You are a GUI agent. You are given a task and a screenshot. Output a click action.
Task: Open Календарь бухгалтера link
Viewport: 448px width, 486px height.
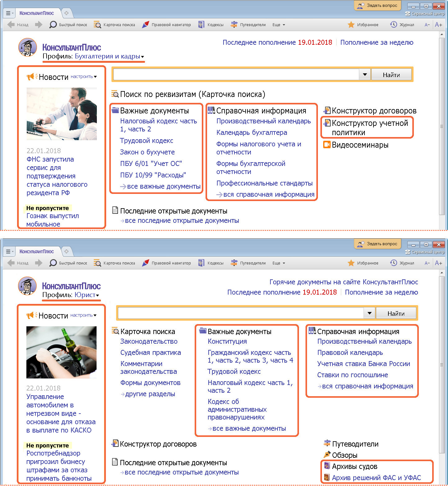tap(252, 132)
